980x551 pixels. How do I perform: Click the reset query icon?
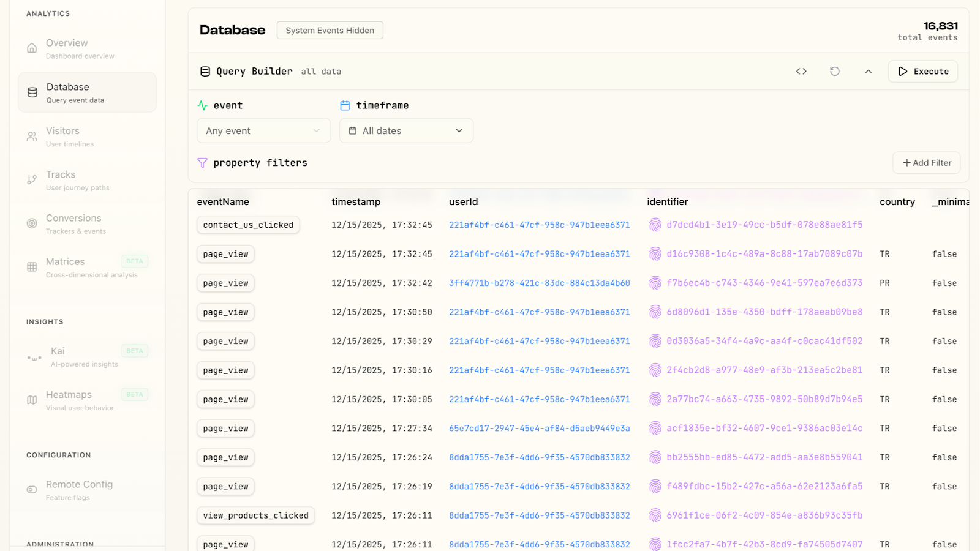coord(834,72)
